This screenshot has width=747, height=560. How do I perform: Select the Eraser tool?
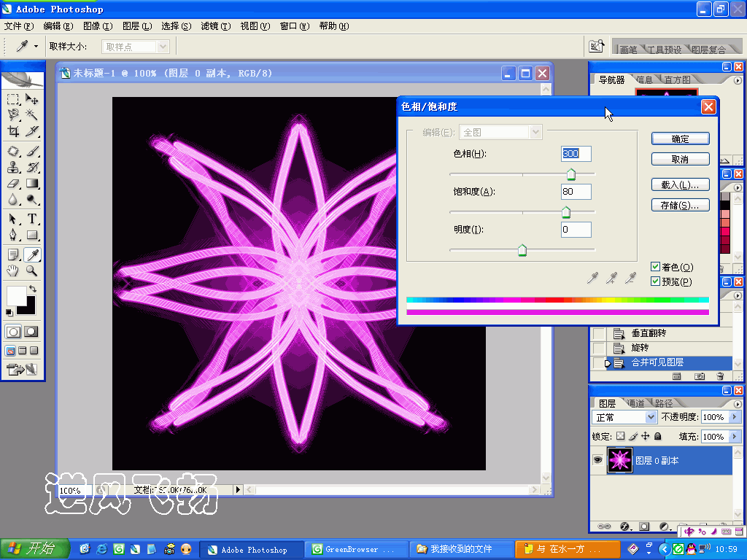coord(13,183)
